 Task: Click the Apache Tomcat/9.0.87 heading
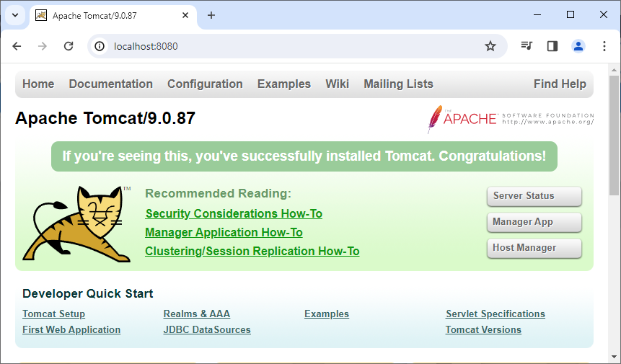pyautogui.click(x=105, y=118)
